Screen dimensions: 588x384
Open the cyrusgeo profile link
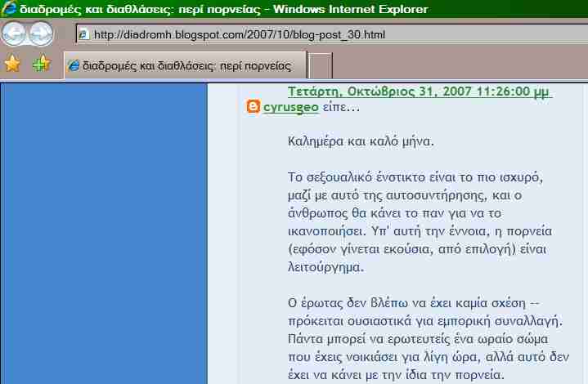(x=291, y=107)
